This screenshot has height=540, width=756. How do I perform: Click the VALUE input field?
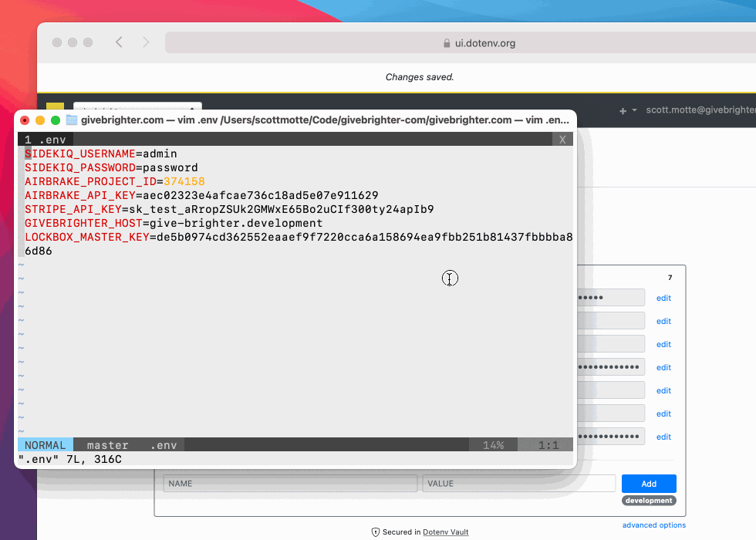pyautogui.click(x=518, y=483)
